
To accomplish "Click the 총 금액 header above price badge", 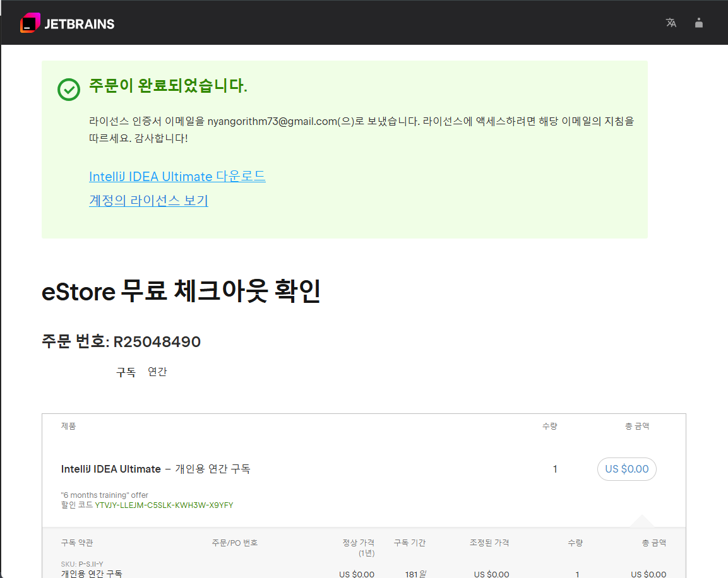I will click(x=637, y=426).
